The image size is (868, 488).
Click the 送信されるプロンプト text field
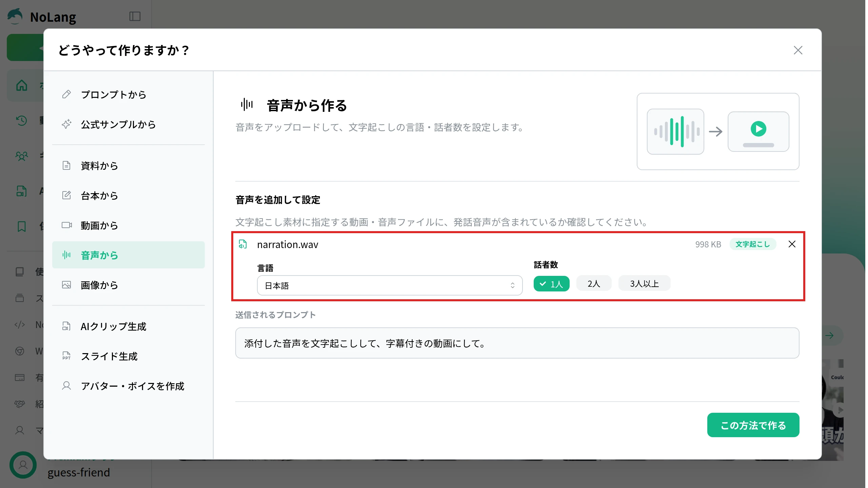pos(517,343)
